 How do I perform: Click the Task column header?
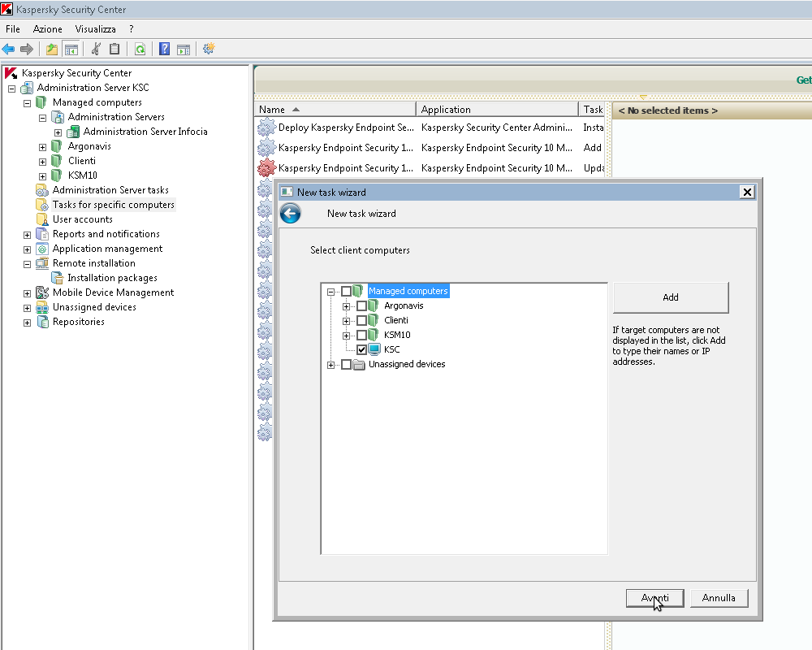coord(592,110)
